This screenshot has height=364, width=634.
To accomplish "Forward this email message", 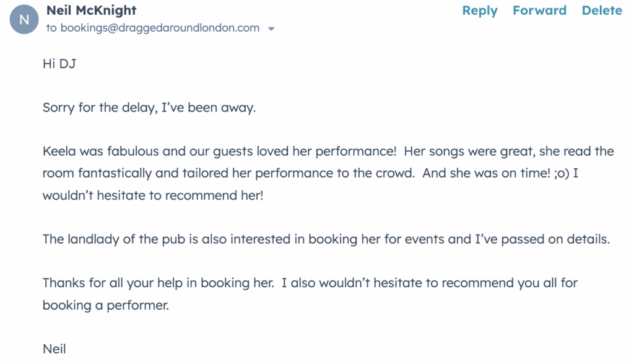I will coord(539,11).
